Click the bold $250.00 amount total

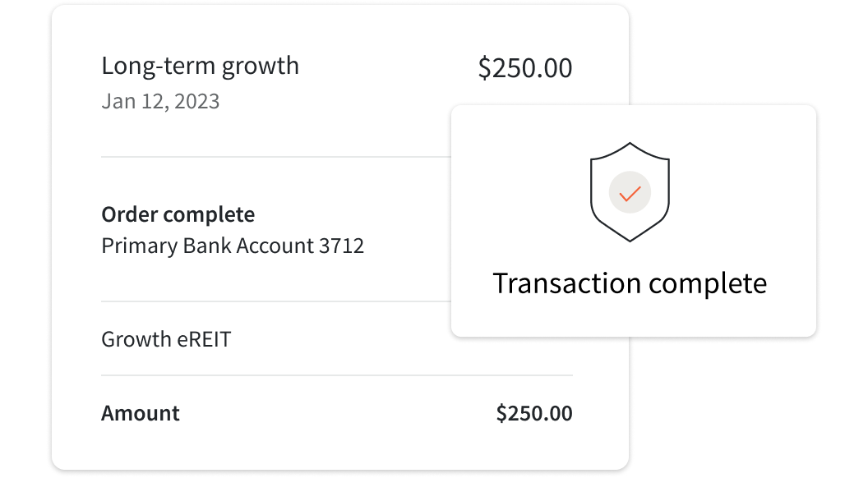(x=534, y=413)
